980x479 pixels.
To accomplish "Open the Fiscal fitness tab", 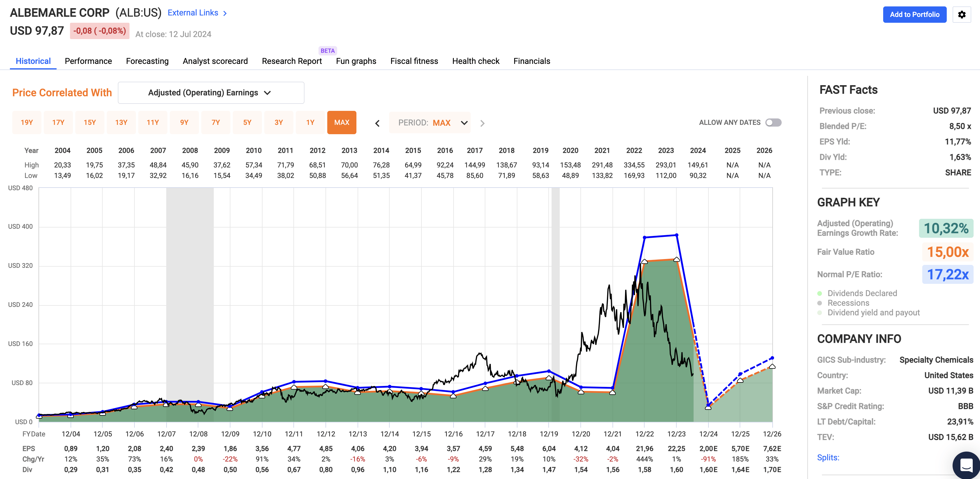I will tap(414, 61).
